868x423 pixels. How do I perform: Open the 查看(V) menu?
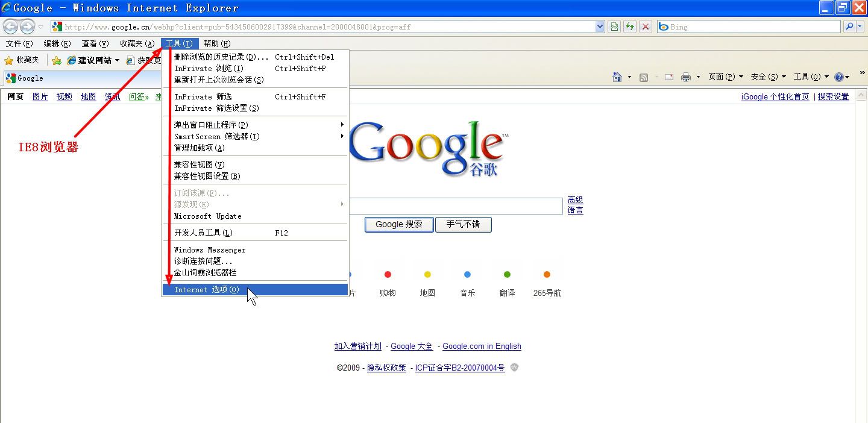95,43
